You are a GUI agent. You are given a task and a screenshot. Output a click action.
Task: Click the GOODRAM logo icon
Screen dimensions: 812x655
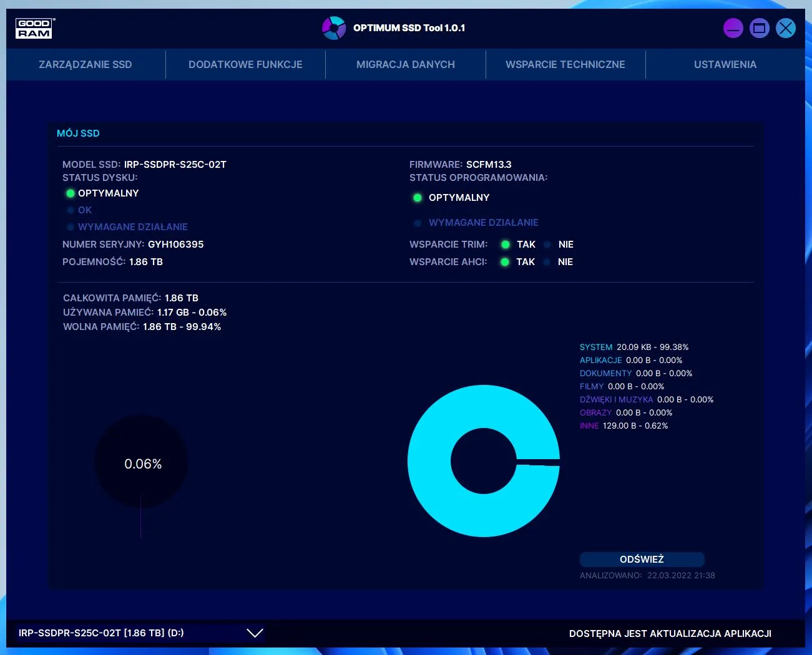coord(34,28)
